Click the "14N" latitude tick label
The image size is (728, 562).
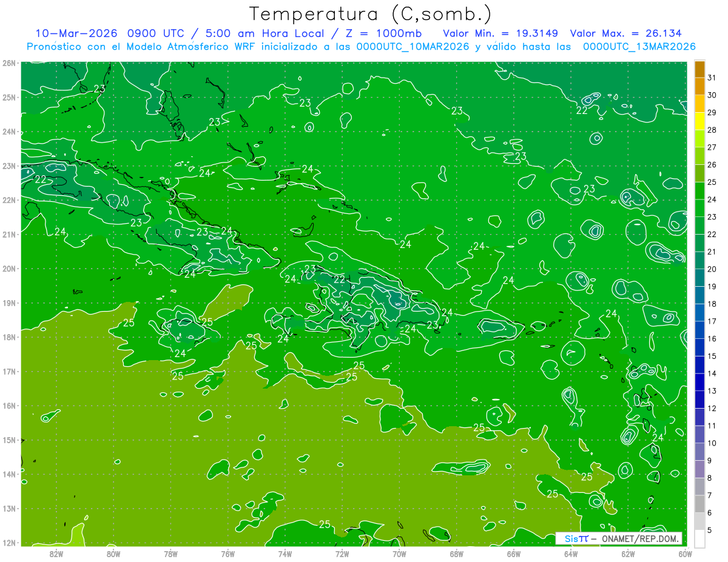8,474
